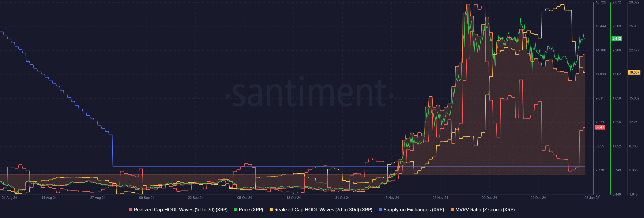Click the orange MVRV Ratio legend swatch
The height and width of the screenshot is (218, 644).
tap(452, 210)
